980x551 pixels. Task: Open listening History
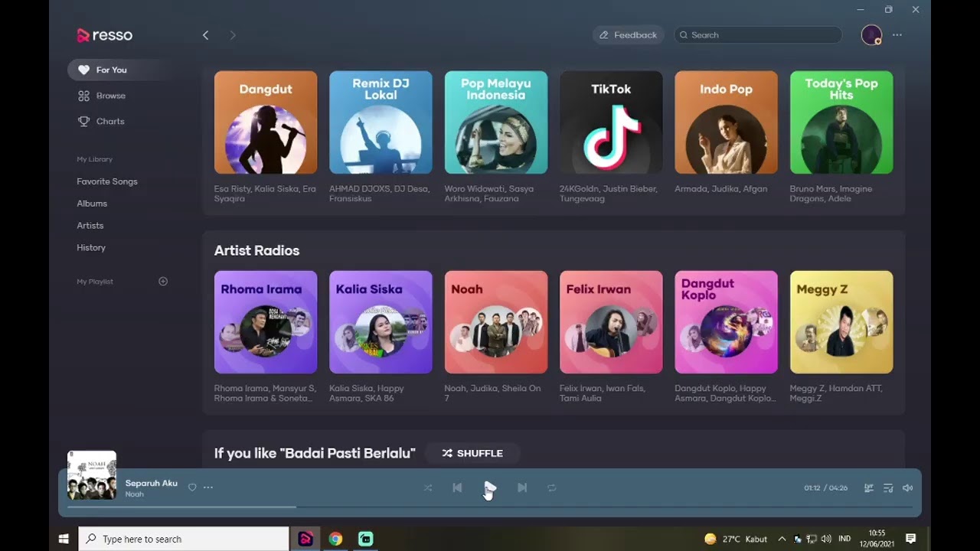coord(91,248)
